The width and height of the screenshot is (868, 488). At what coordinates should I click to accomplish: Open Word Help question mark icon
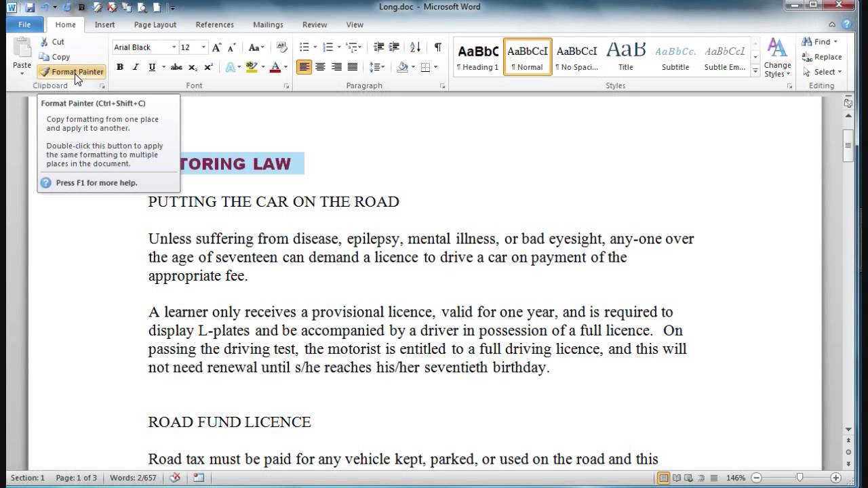tap(848, 24)
